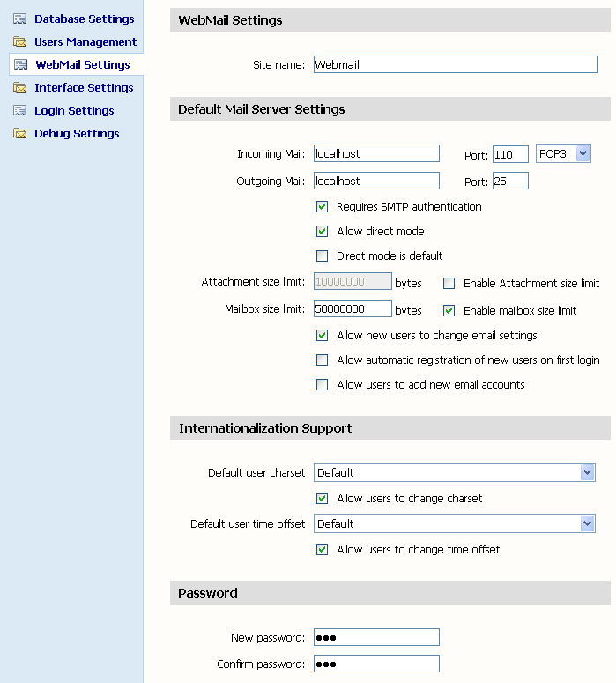Open the Login Settings link
This screenshot has width=616, height=683.
(x=74, y=110)
